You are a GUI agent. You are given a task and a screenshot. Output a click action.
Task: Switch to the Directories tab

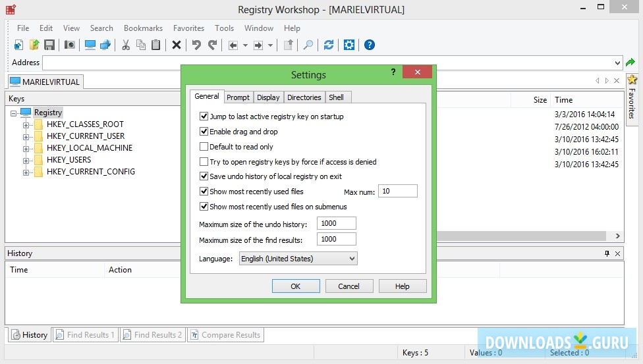(x=304, y=97)
